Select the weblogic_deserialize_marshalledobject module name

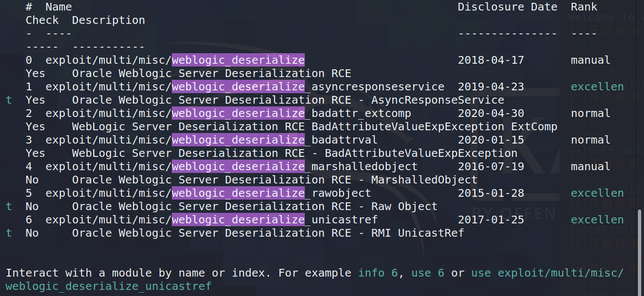[x=232, y=166]
